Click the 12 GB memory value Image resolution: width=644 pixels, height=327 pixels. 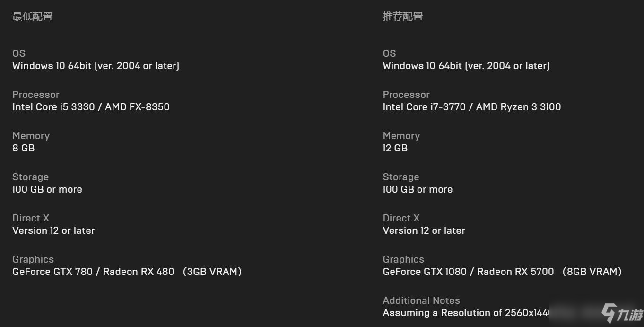tap(395, 148)
